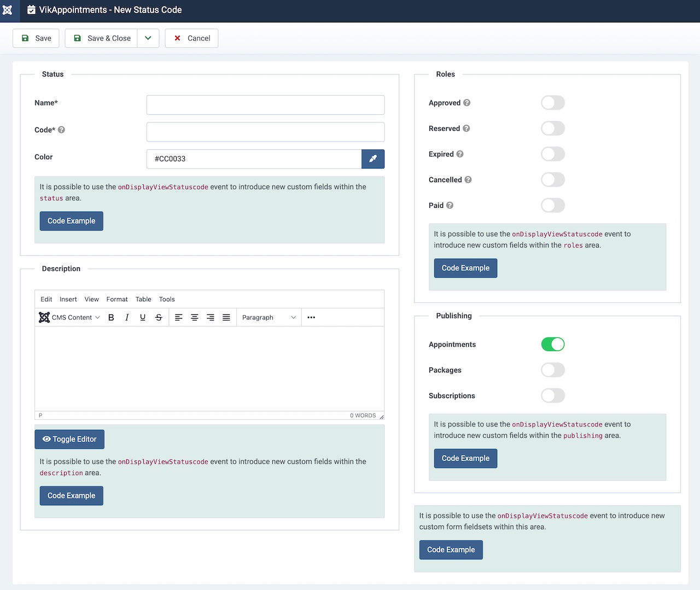Viewport: 700px width, 590px height.
Task: Open the Paragraph format dropdown
Action: [x=269, y=317]
